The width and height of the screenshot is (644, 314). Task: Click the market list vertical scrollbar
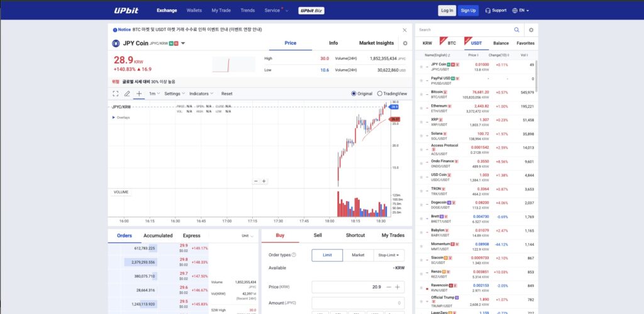(536, 76)
